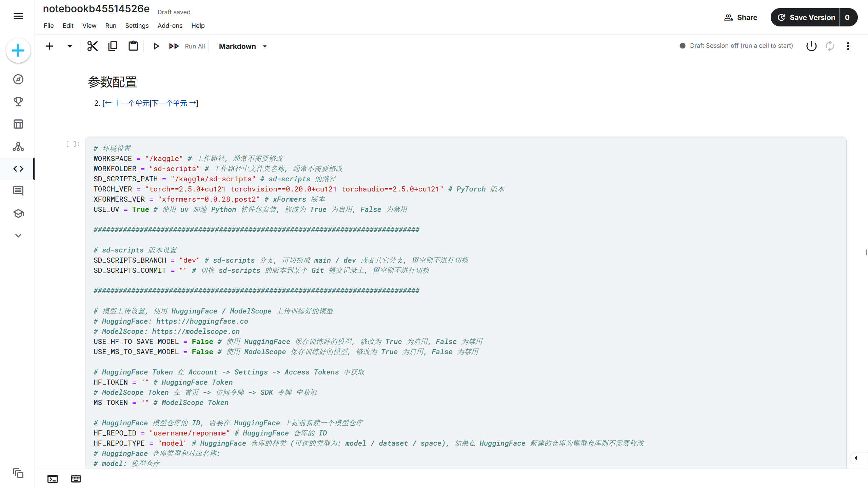Open the Datasets table icon in sidebar
Viewport: 868px width, 488px height.
18,124
